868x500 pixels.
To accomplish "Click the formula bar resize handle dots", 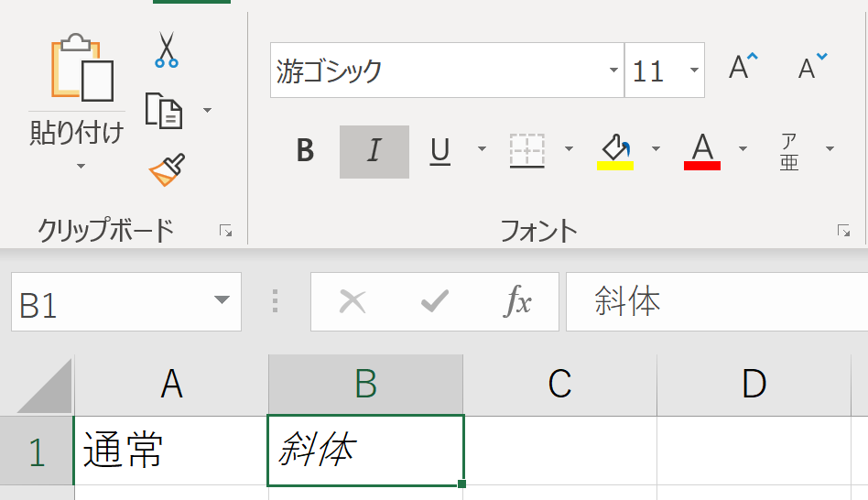I will [x=275, y=302].
